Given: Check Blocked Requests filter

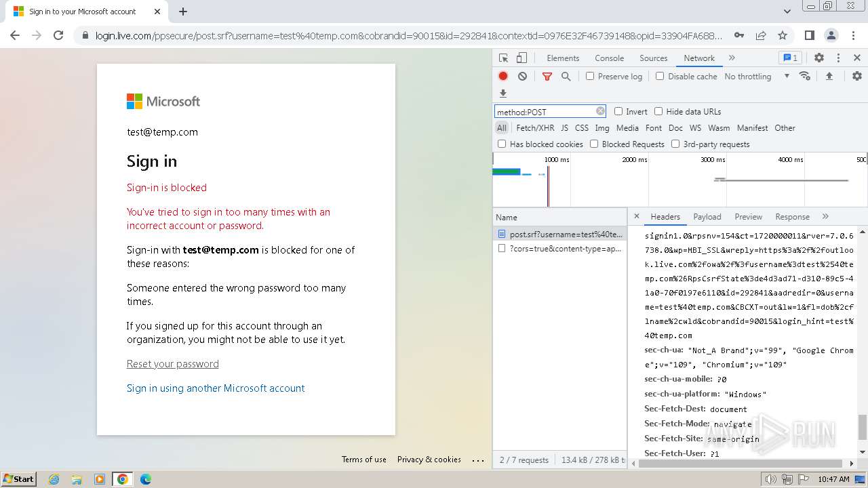Looking at the screenshot, I should [594, 144].
